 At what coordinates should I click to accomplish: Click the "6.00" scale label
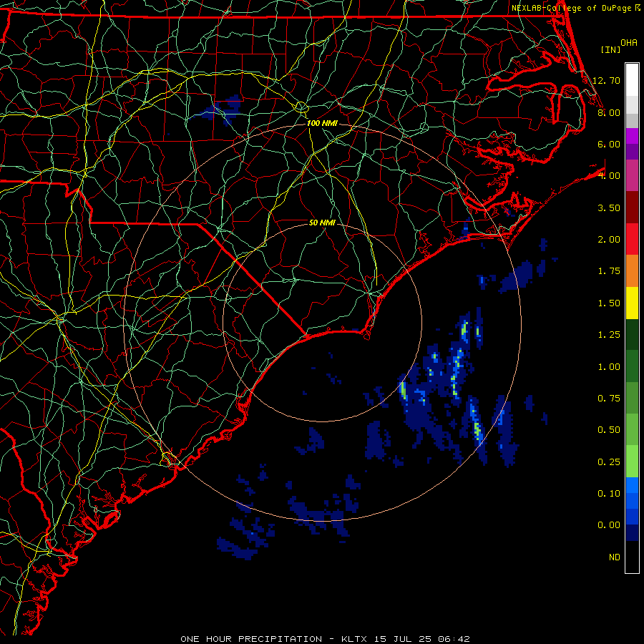[x=609, y=144]
